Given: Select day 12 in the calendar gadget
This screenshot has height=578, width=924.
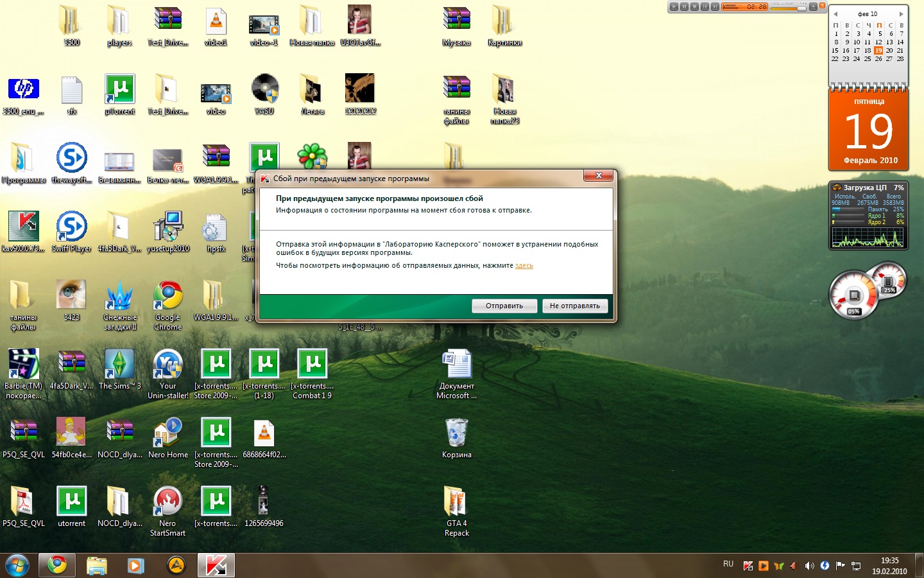Looking at the screenshot, I should [878, 42].
